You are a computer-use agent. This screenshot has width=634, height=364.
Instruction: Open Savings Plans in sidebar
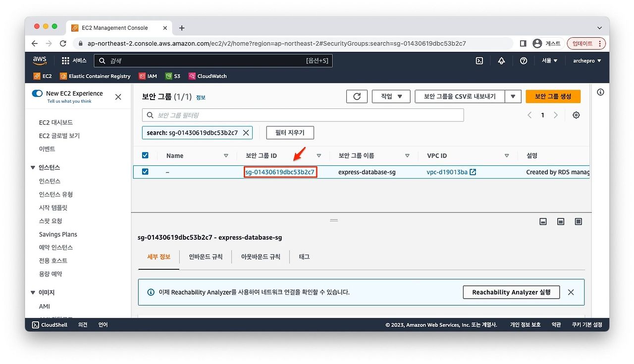(x=58, y=234)
